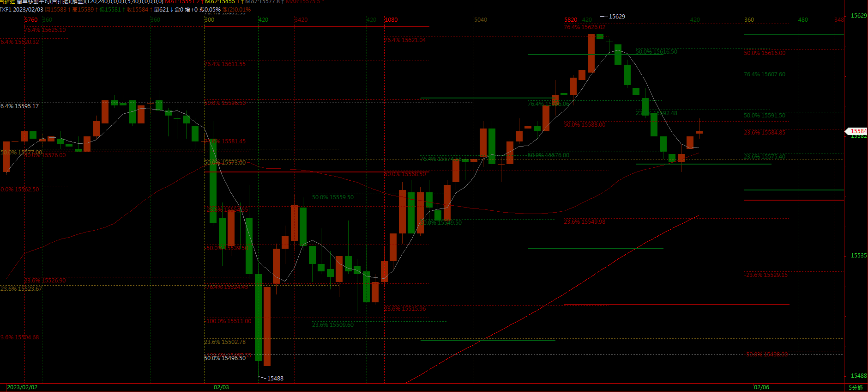868x392 pixels.
Task: Select the 6.4% 15595.17 white level label
Action: [x=19, y=106]
